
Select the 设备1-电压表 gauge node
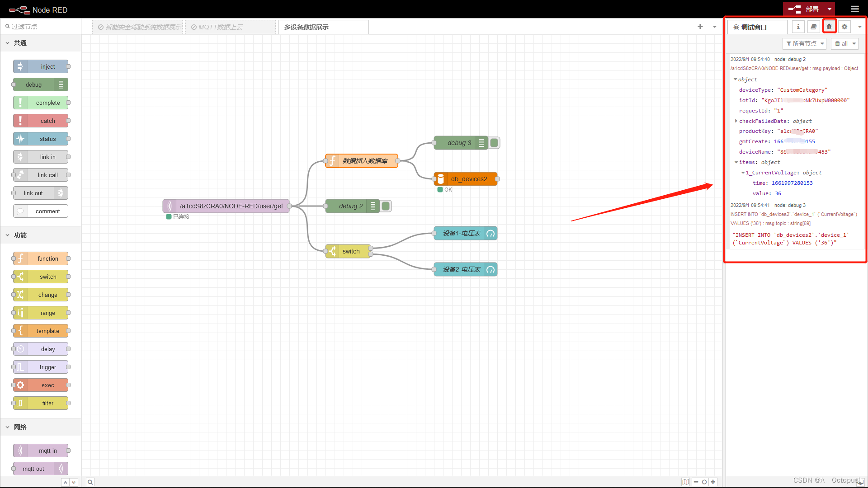pyautogui.click(x=466, y=233)
